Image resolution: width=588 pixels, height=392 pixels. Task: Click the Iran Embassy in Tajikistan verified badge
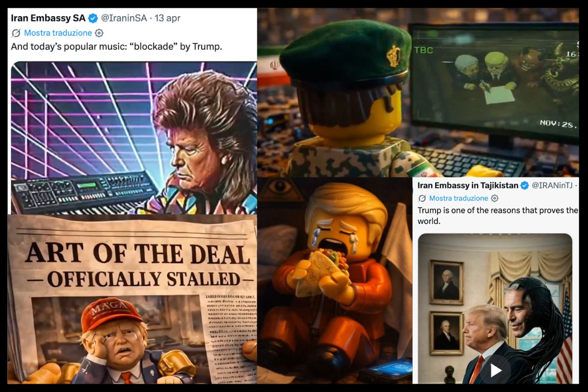tap(525, 185)
